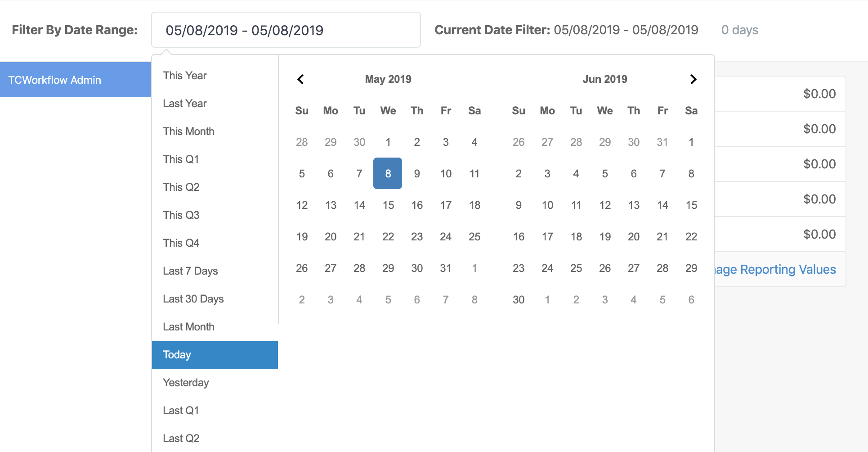Click the 0 days label

[x=739, y=30]
